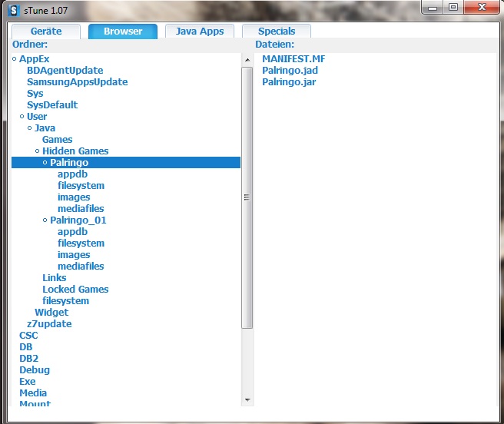Click the folder list scroll up arrow
Screen dimensions: 504x424
coord(247,60)
